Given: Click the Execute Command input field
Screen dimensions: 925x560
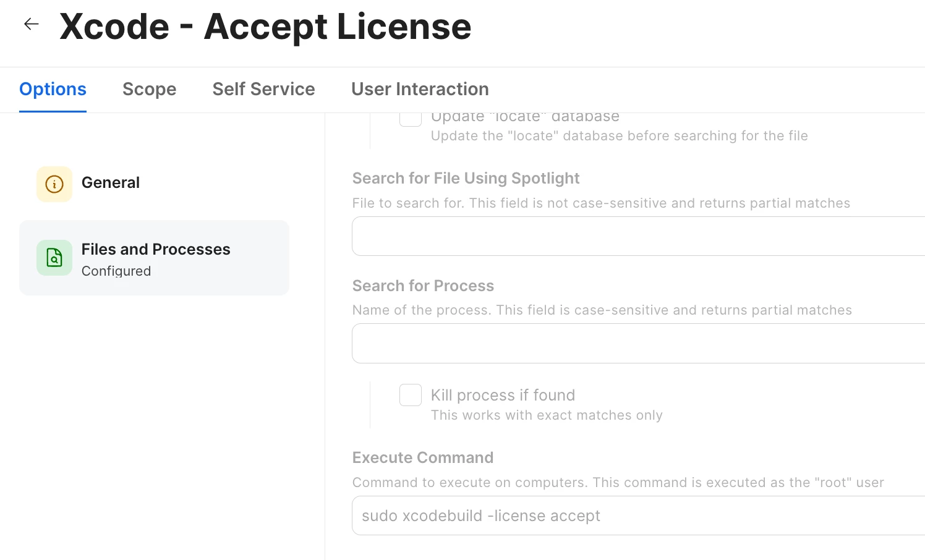Looking at the screenshot, I should pyautogui.click(x=638, y=515).
